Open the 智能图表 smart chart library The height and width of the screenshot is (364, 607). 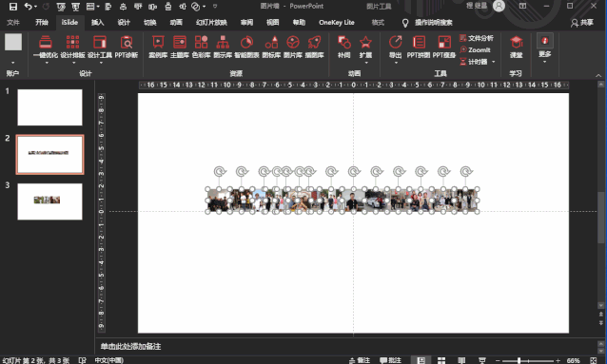coord(246,47)
